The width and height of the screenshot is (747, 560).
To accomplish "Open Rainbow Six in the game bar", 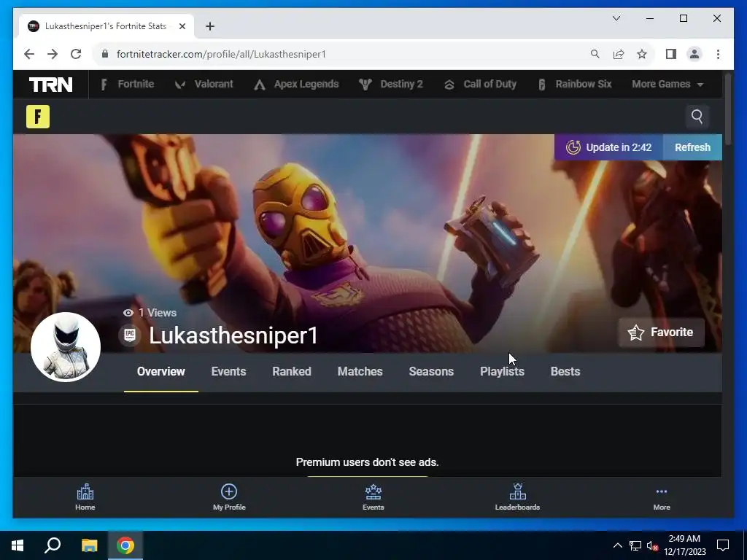I will 575,85.
